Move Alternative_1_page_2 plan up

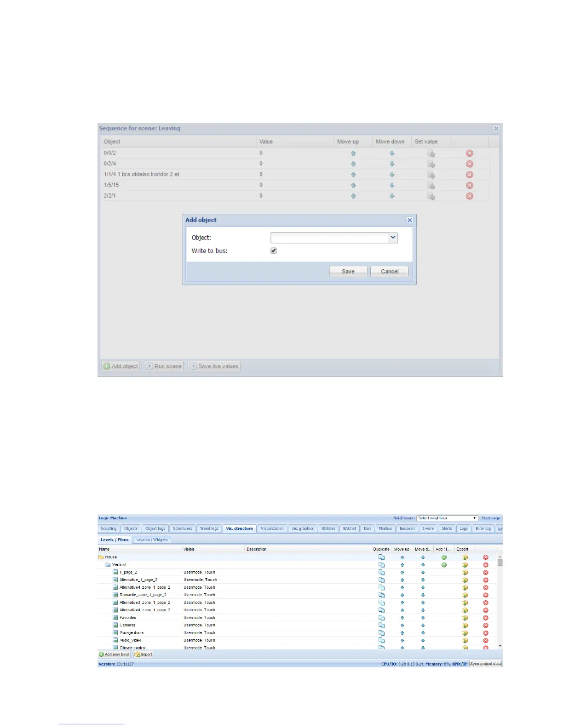(402, 580)
